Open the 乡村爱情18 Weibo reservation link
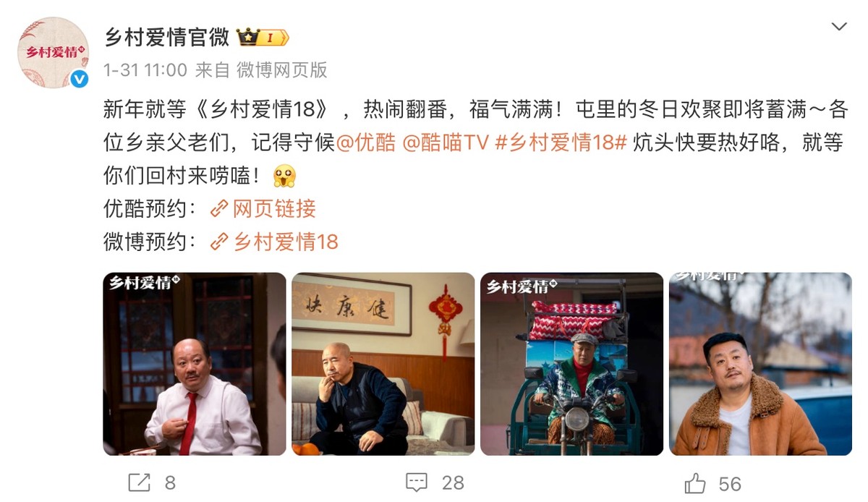 coord(286,242)
